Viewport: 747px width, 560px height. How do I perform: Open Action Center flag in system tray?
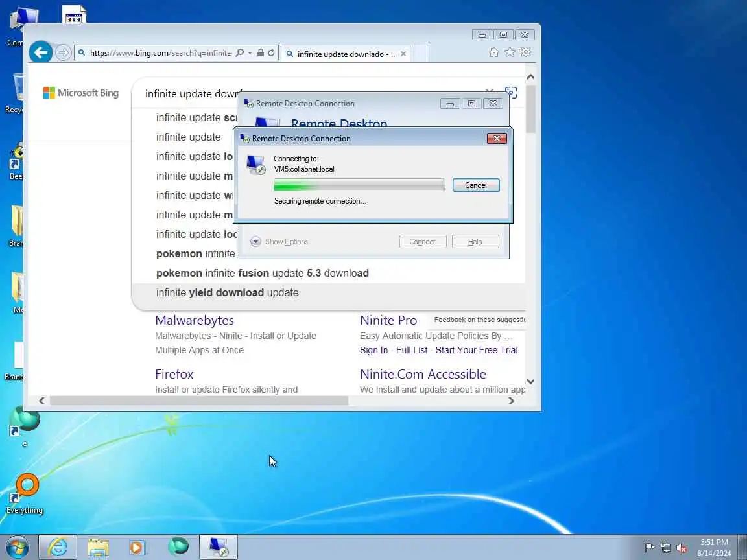click(649, 547)
